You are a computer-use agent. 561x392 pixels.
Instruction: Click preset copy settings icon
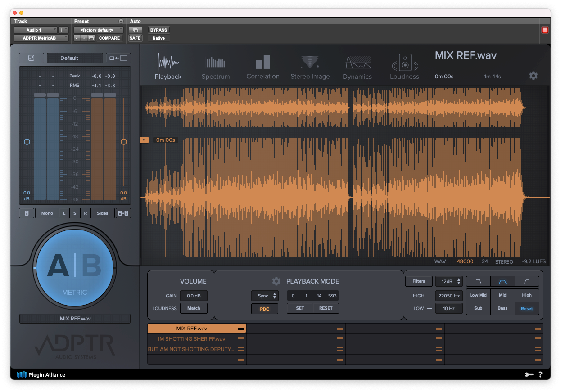tap(91, 38)
